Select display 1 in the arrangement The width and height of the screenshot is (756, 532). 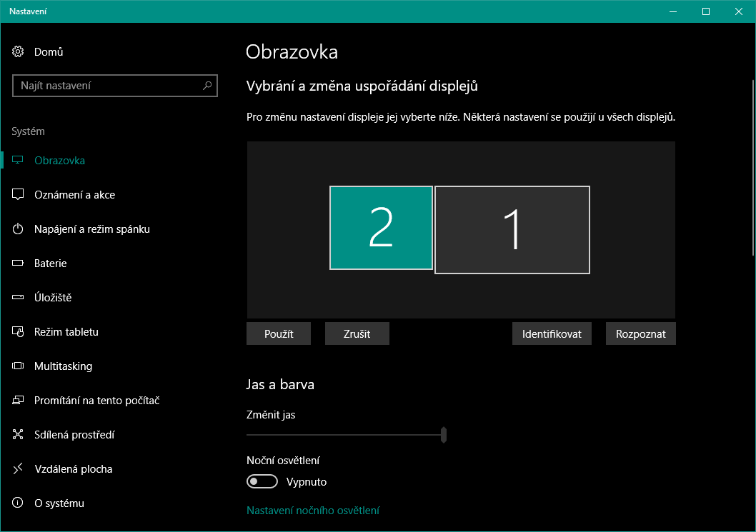512,230
